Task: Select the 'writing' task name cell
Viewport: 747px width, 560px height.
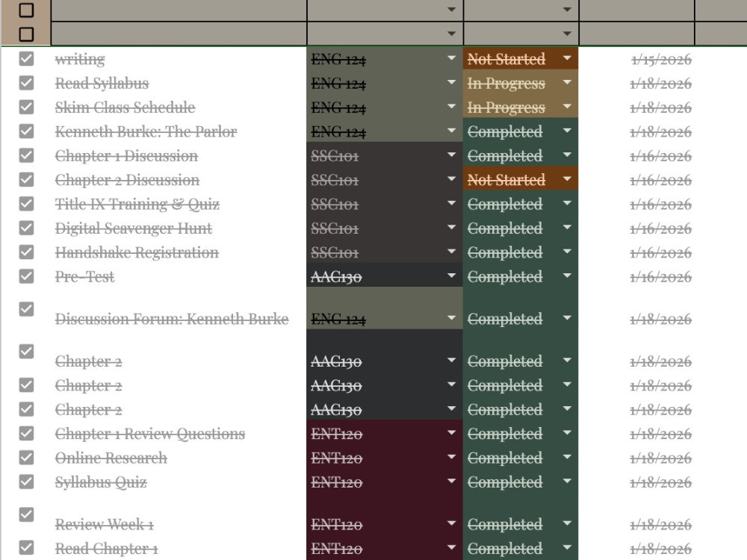Action: [179, 58]
